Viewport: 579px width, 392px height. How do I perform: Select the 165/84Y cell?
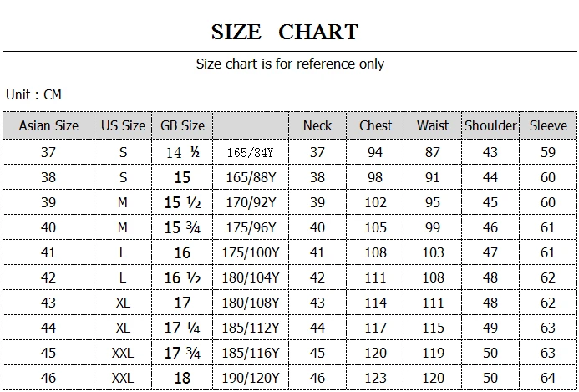click(251, 152)
